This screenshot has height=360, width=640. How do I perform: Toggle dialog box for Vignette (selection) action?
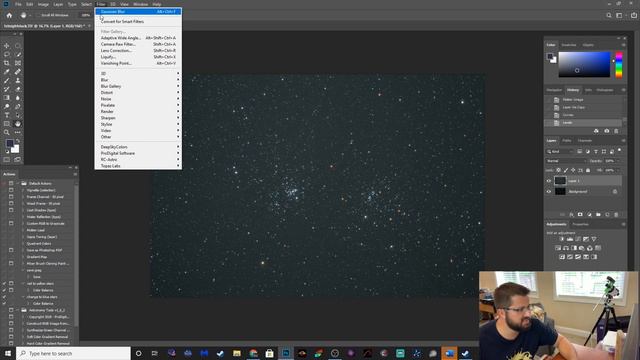point(11,190)
